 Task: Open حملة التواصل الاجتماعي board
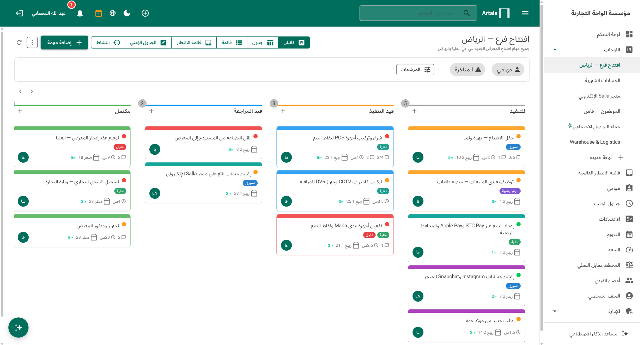click(x=592, y=126)
